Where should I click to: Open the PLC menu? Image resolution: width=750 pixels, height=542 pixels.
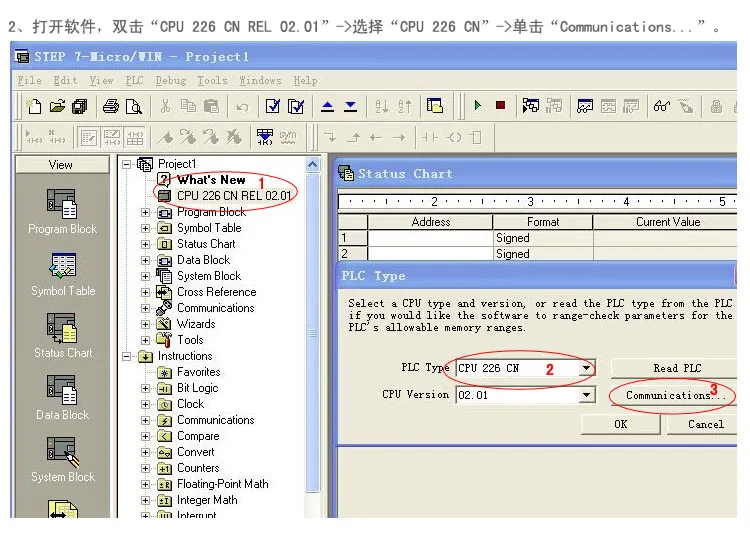134,80
